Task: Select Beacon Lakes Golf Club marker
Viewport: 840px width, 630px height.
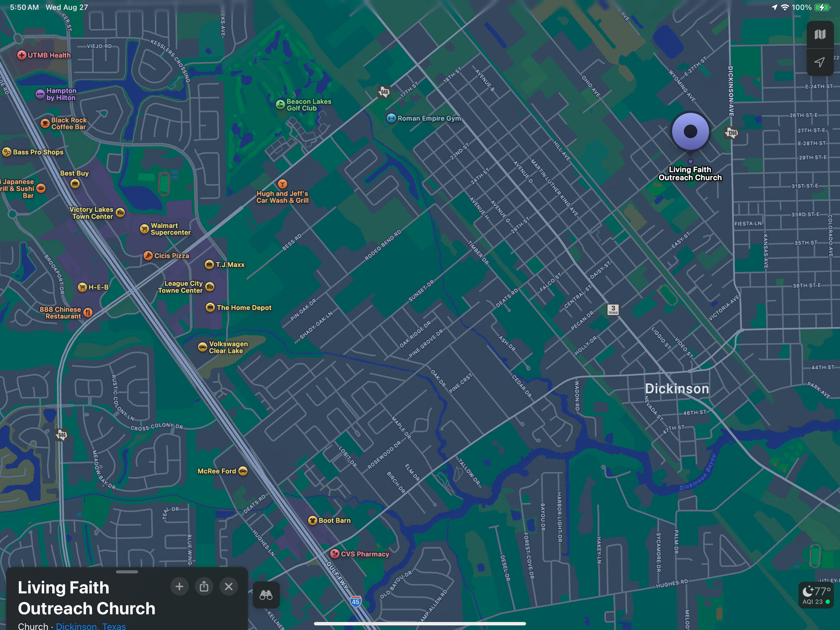Action: point(280,105)
